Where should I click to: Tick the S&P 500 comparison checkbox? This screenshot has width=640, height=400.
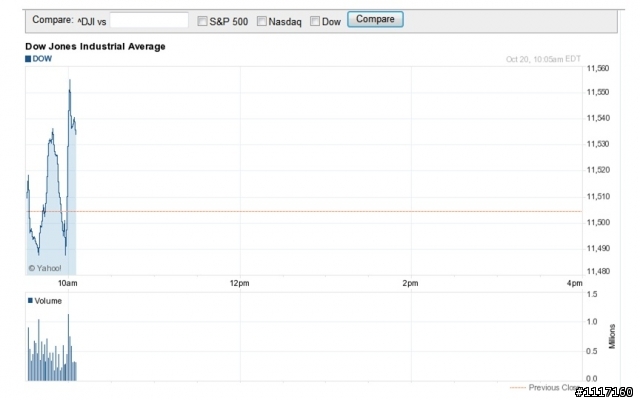click(x=202, y=21)
